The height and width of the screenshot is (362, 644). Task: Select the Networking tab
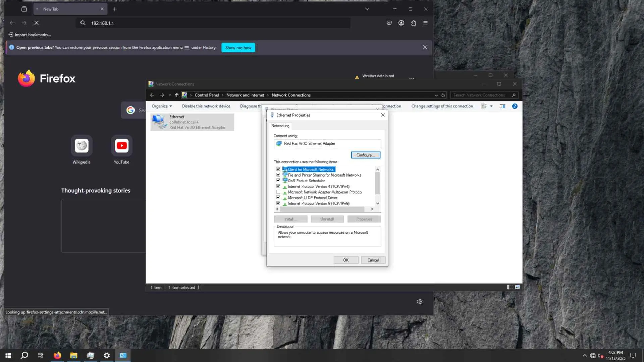point(280,126)
